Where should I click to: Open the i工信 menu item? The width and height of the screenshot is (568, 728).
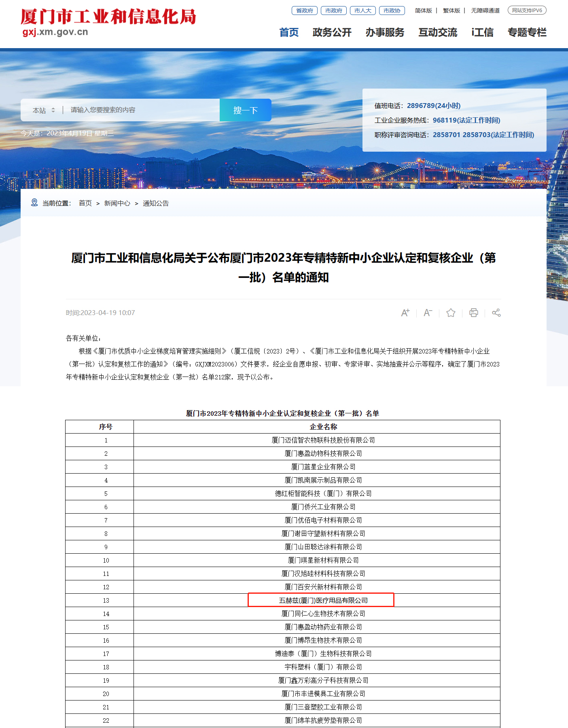[482, 32]
